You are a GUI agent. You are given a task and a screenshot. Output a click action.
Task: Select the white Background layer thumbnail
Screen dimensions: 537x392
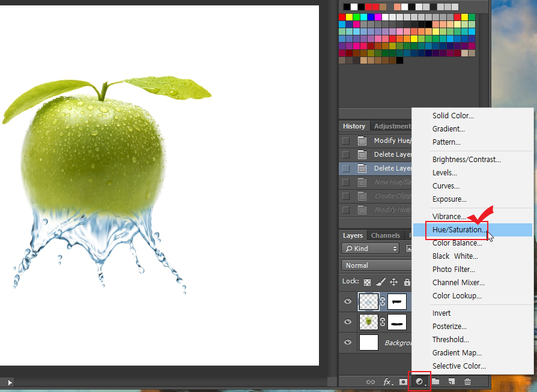pyautogui.click(x=368, y=342)
